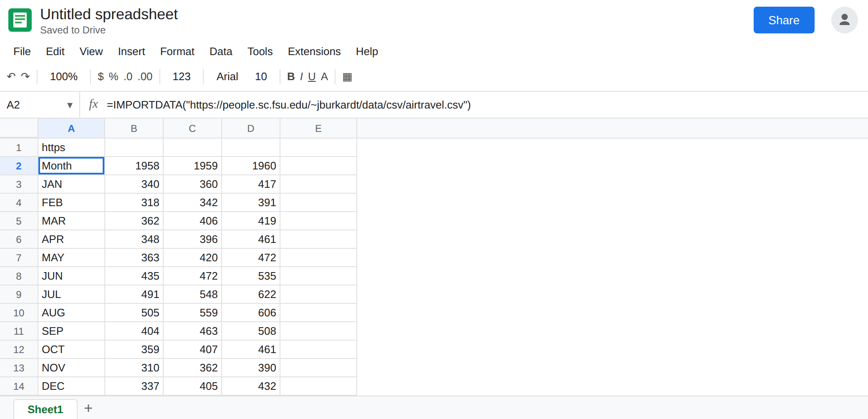Open the account profile avatar
Screen dimensions: 868x419
pos(844,20)
